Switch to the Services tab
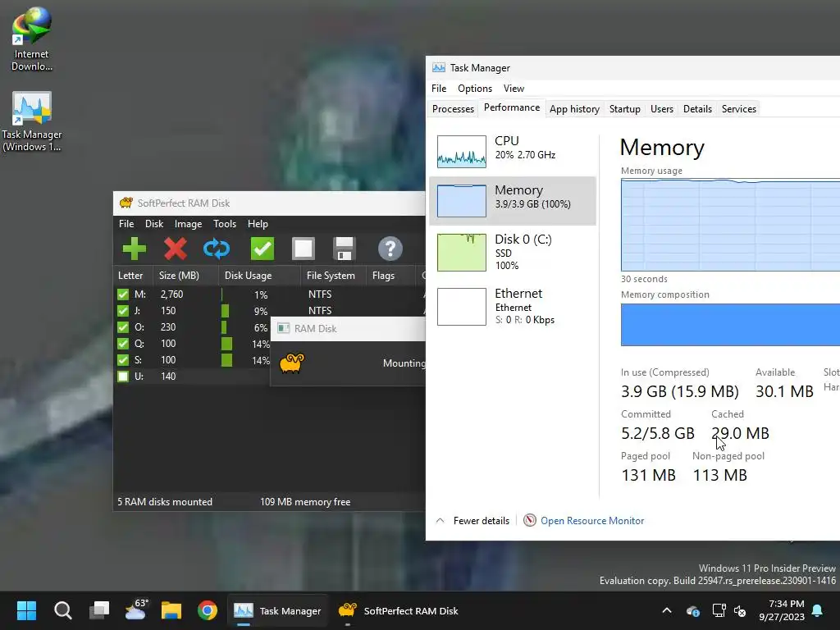This screenshot has width=840, height=630. click(x=739, y=109)
